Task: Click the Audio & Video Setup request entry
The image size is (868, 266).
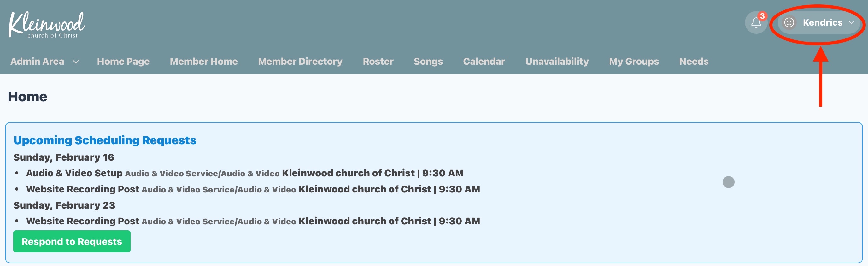Action: click(74, 173)
